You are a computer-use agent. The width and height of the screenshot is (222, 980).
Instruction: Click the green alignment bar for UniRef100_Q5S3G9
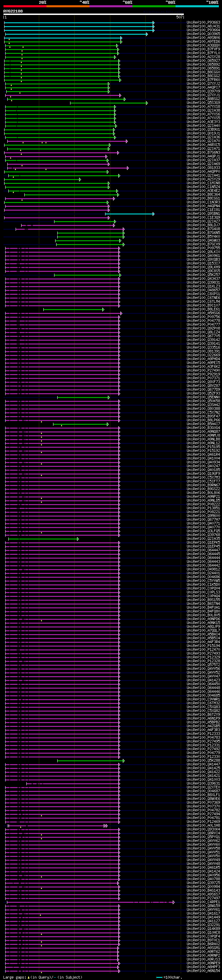click(109, 103)
